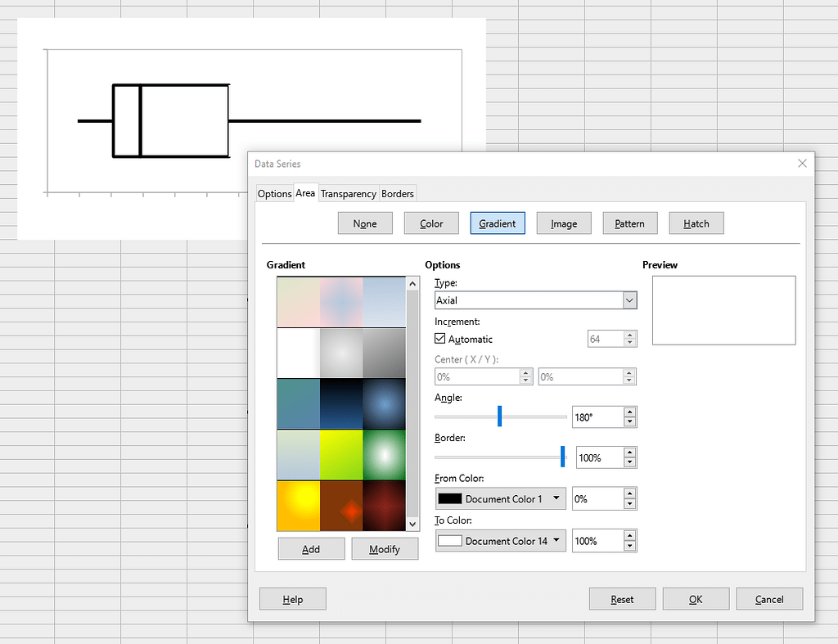Image resolution: width=838 pixels, height=644 pixels.
Task: Select the Hatch fill type
Action: (696, 223)
